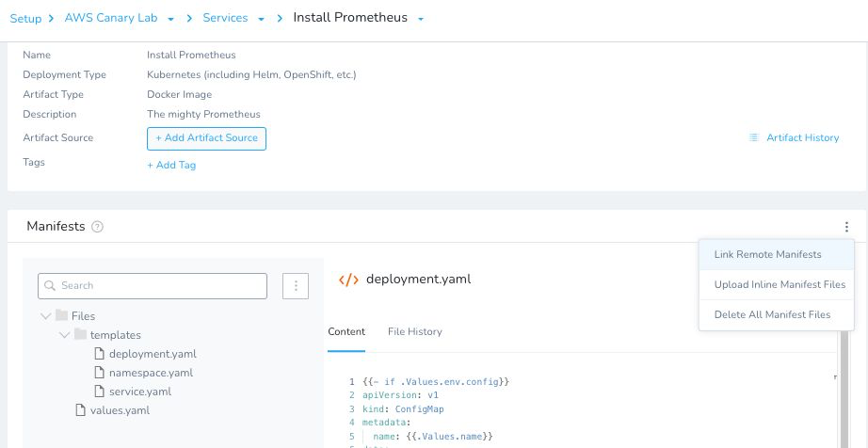
Task: Click the namespace.yaml file icon
Action: [x=99, y=372]
